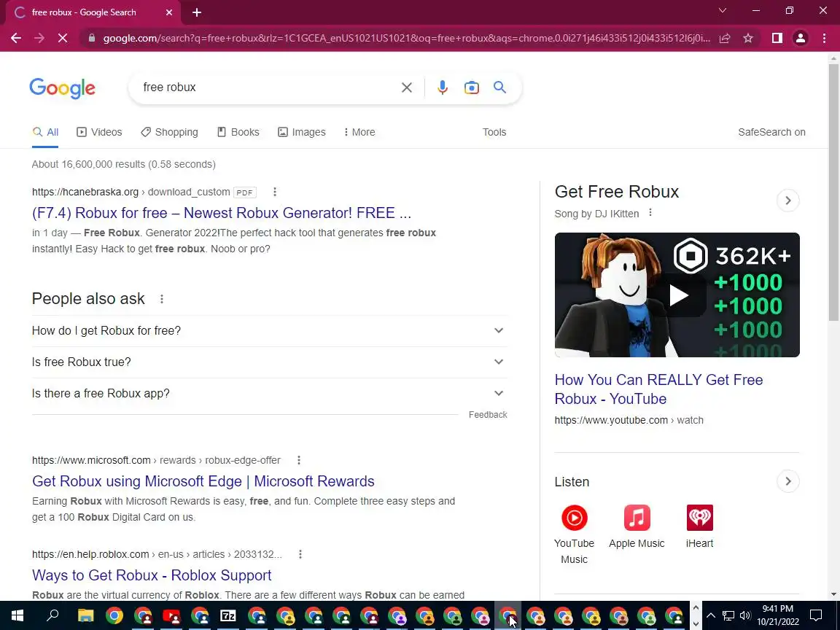Listen on iHeart
Image resolution: width=840 pixels, height=630 pixels.
(700, 526)
